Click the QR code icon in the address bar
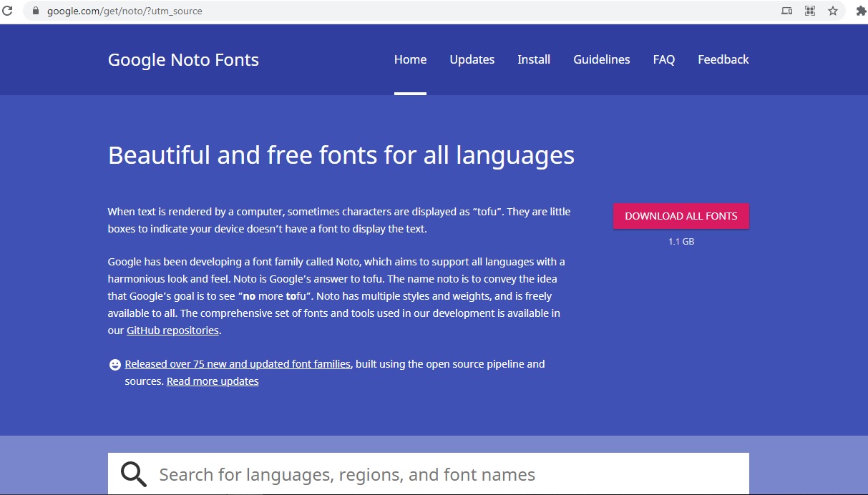868x495 pixels. click(810, 11)
